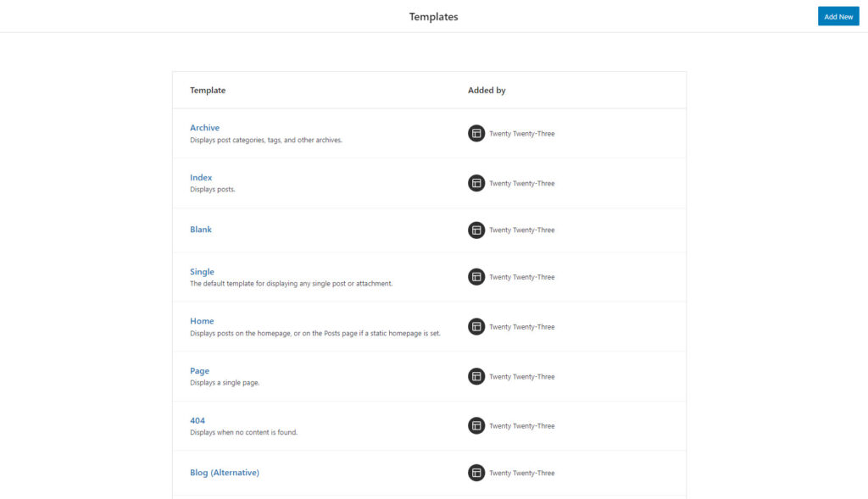The width and height of the screenshot is (868, 499).
Task: Click Twenty Twenty-Three text in the Archive row
Action: (522, 134)
